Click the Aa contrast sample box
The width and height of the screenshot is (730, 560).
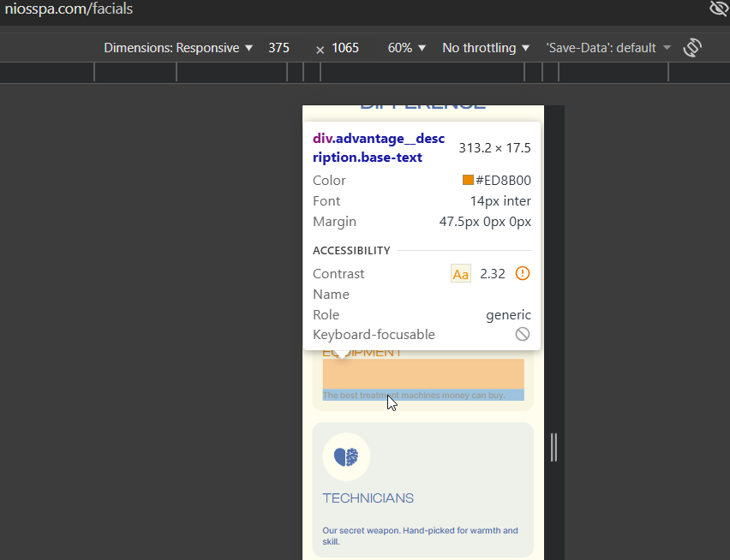tap(460, 273)
